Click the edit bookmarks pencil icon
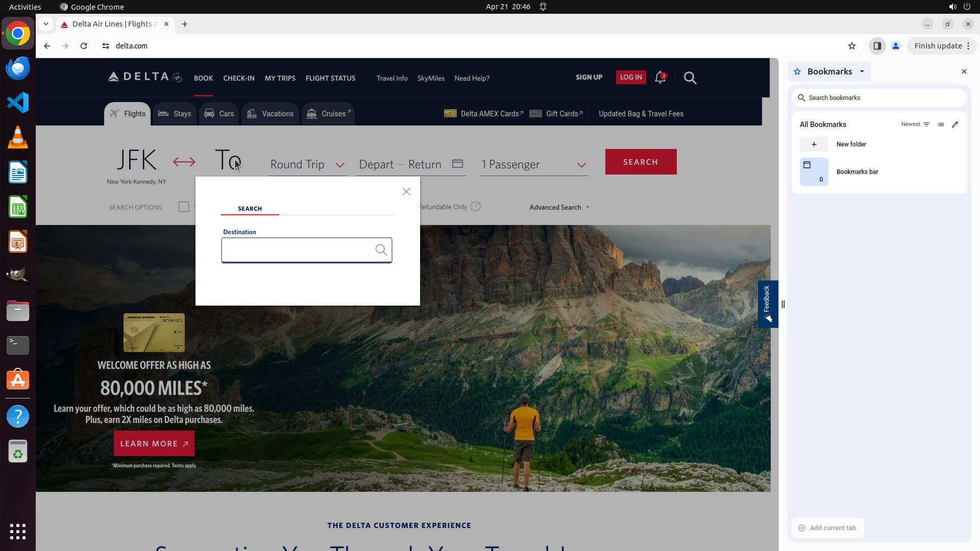980x551 pixels. click(955, 124)
